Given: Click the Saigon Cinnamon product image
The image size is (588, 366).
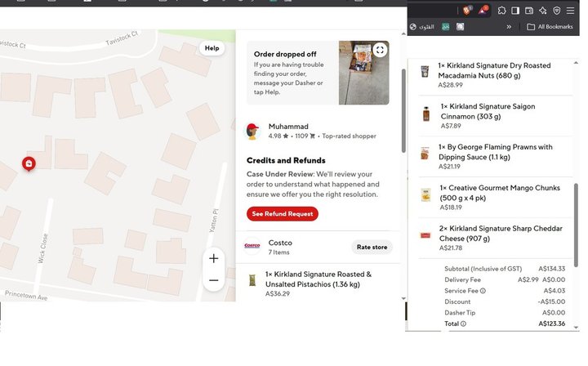Looking at the screenshot, I should pyautogui.click(x=426, y=114).
